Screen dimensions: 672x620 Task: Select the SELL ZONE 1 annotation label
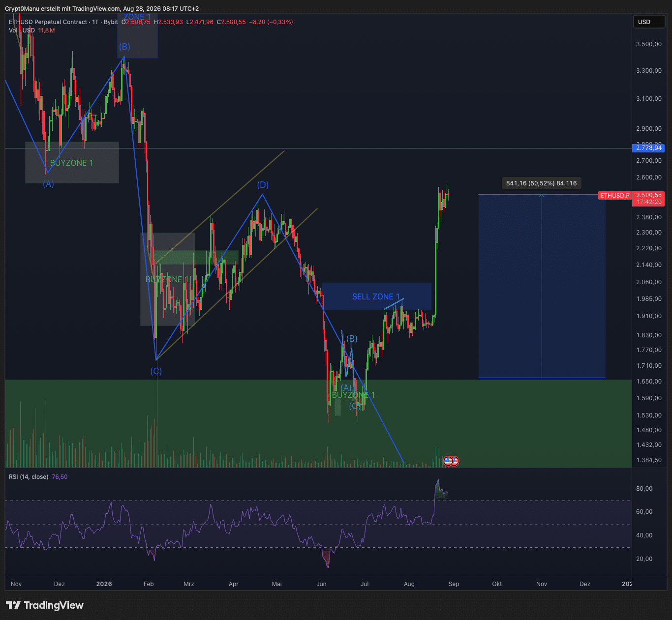click(x=376, y=296)
